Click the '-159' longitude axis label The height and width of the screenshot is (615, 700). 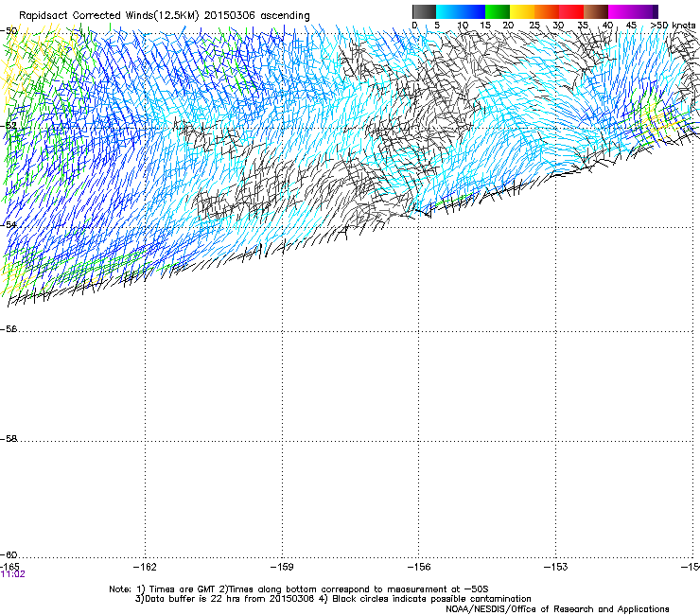[282, 567]
